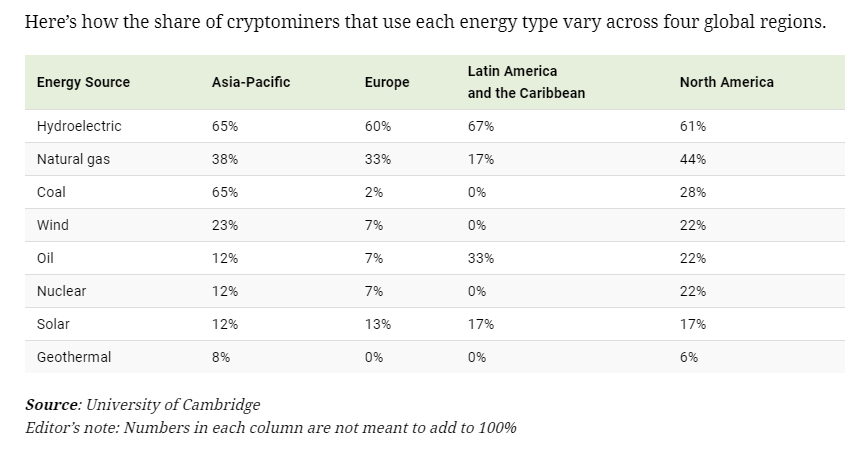This screenshot has width=860, height=450.
Task: Click the Coal row label
Action: click(x=51, y=192)
